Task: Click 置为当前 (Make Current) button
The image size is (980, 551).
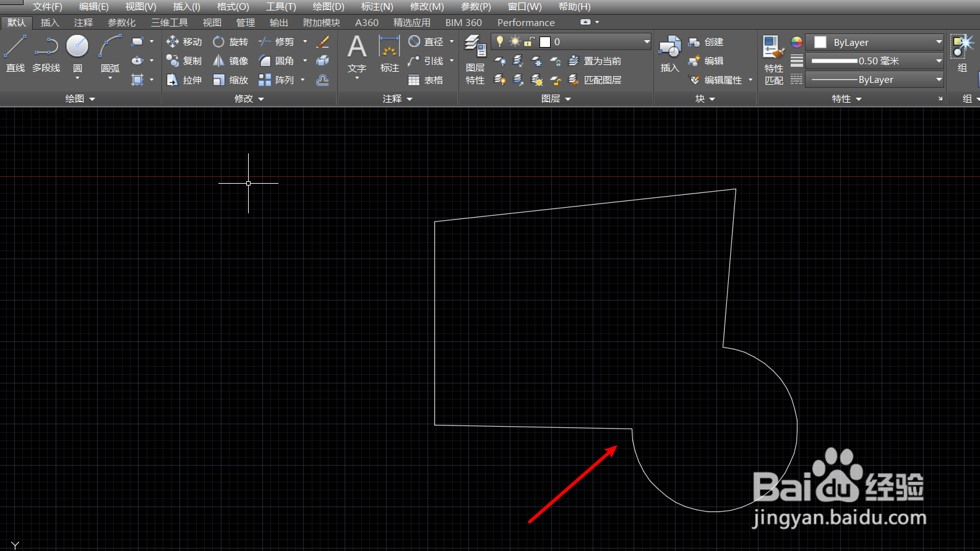Action: (595, 61)
